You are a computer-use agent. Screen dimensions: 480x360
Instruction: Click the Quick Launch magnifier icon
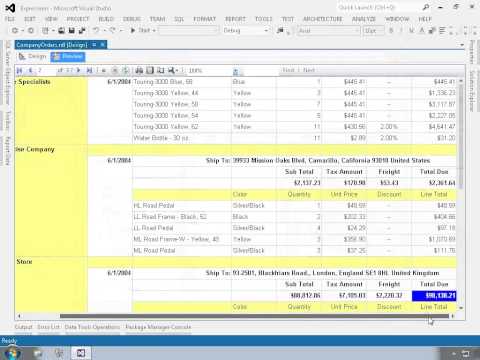point(426,7)
